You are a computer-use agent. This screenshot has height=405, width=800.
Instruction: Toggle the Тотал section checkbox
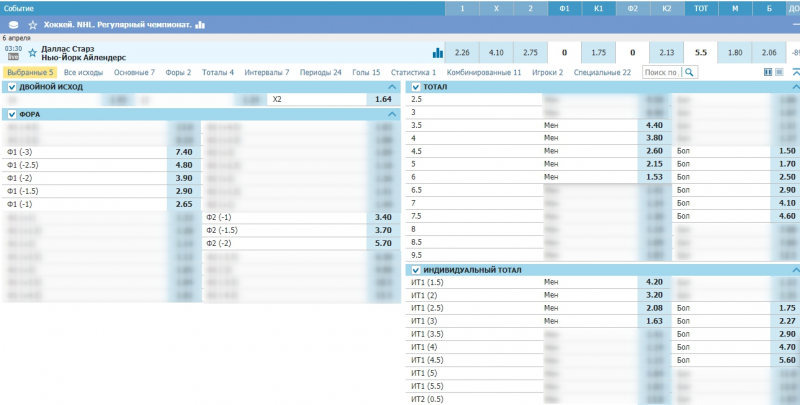[416, 88]
